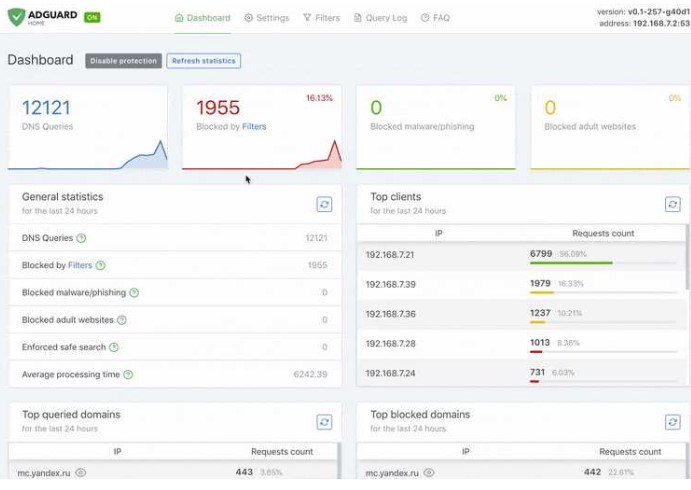The image size is (691, 490).
Task: Select client 192.168.7.28
Action: [390, 343]
